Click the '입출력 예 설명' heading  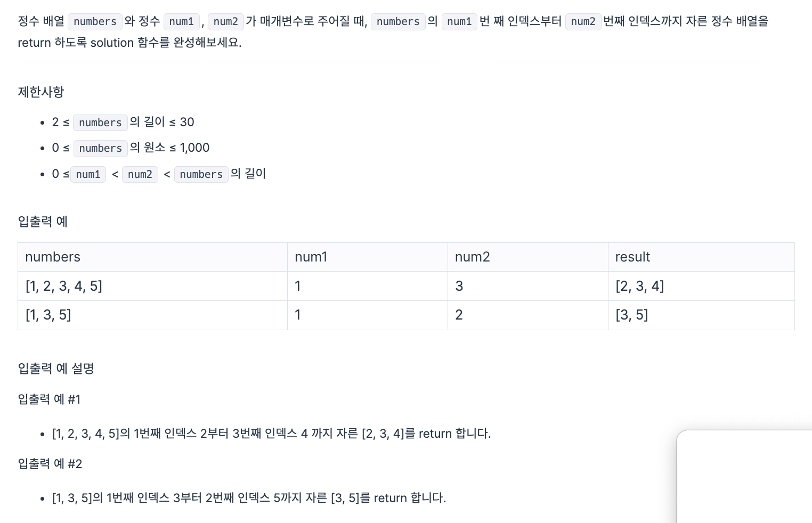point(56,369)
